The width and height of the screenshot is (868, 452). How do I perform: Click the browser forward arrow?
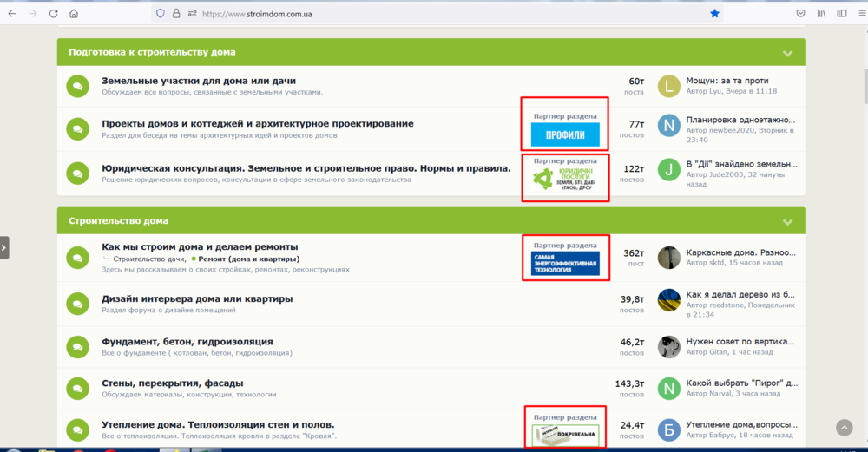(x=33, y=14)
